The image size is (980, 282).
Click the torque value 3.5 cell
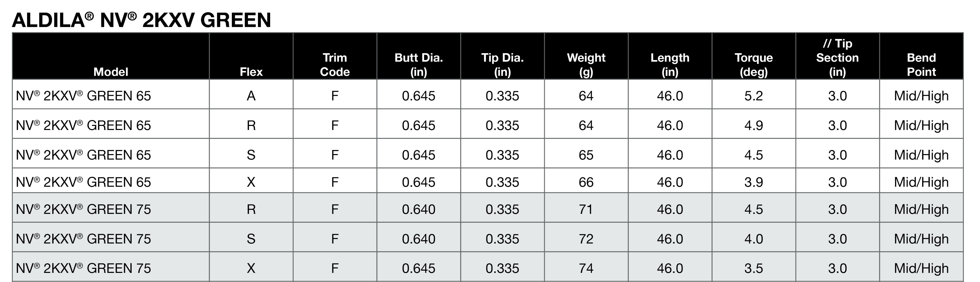pos(754,268)
